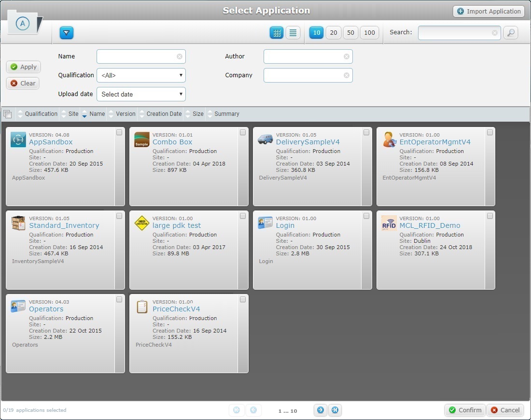
Task: Jump to the last page of applications
Action: [x=335, y=410]
